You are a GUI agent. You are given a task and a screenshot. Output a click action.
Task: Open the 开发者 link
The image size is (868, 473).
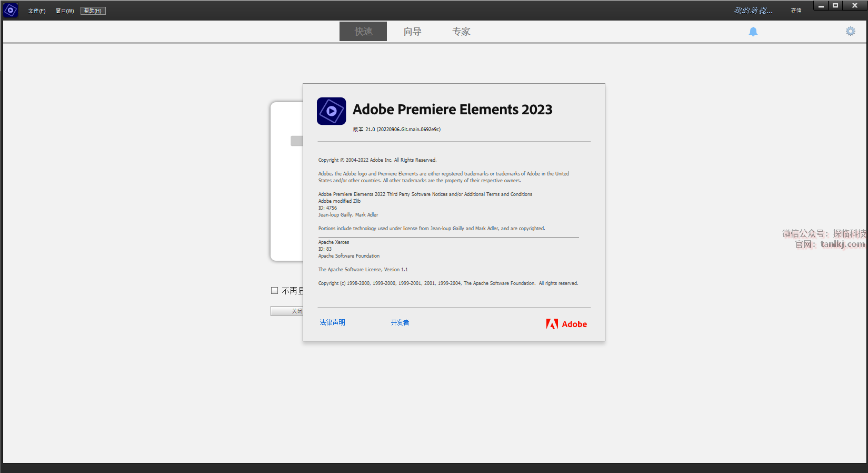(400, 322)
